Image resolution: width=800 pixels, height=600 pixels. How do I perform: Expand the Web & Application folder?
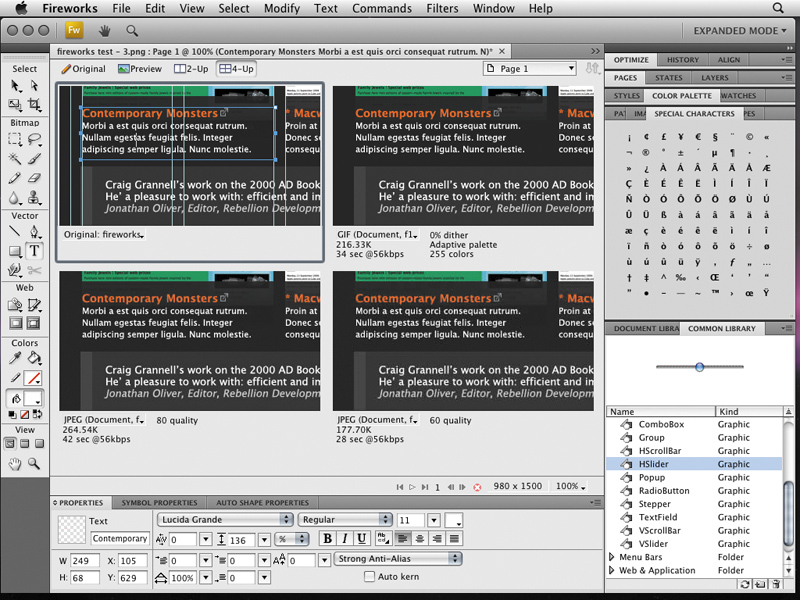[x=612, y=570]
